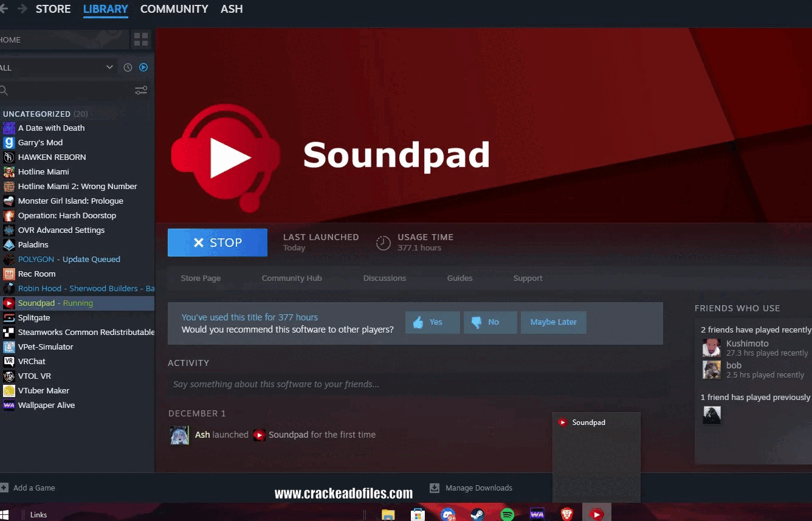Click forward navigation arrow
Image resolution: width=812 pixels, height=521 pixels.
pyautogui.click(x=22, y=9)
